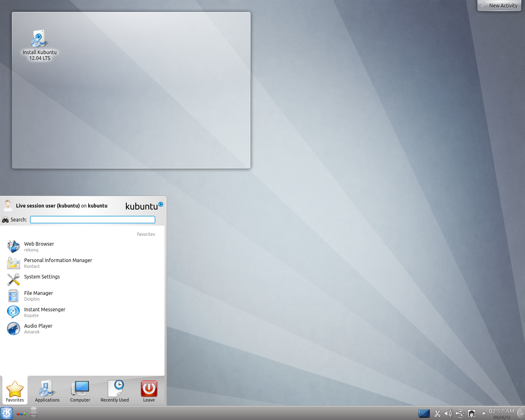The image size is (525, 420).
Task: Focus the launcher Search field
Action: click(x=93, y=220)
